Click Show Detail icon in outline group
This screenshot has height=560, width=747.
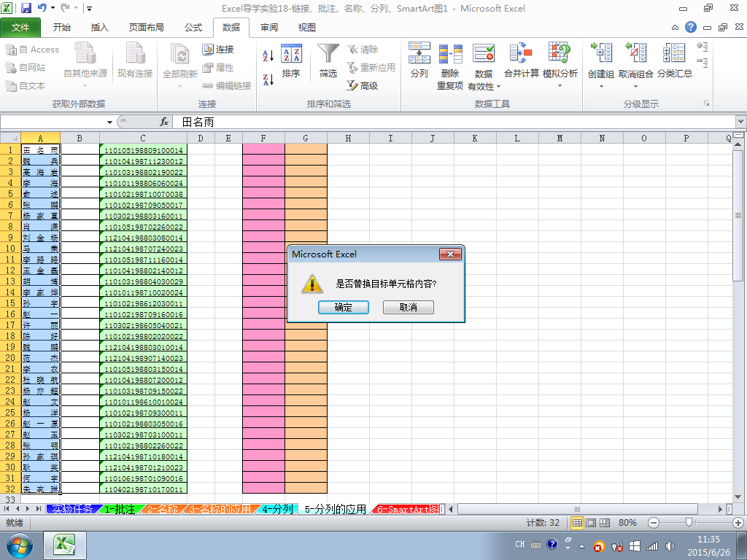coord(703,47)
